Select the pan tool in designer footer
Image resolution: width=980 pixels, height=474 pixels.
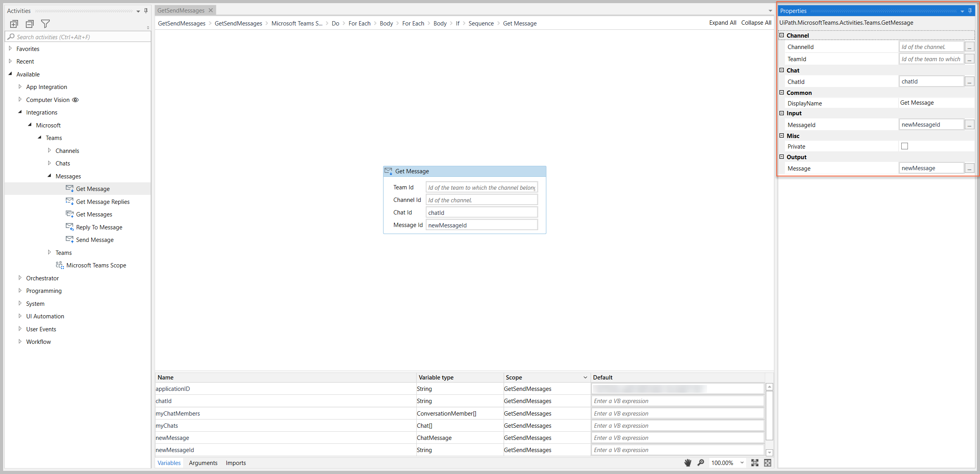687,463
